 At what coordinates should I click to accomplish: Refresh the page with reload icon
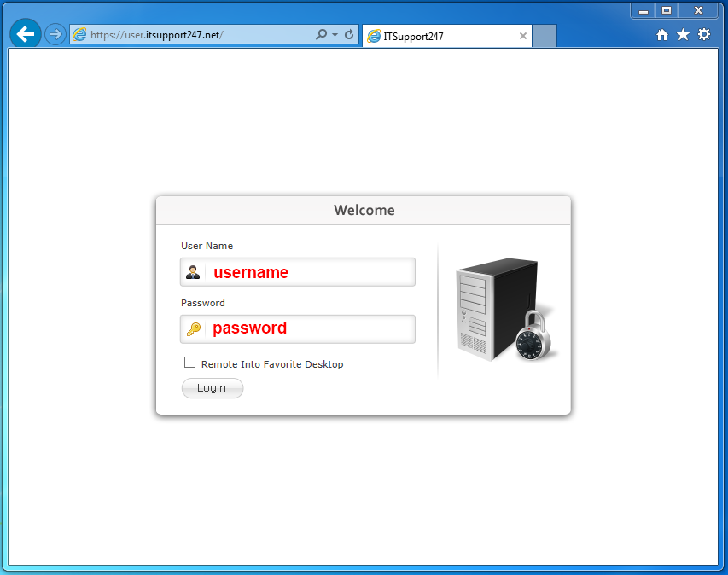tap(349, 34)
